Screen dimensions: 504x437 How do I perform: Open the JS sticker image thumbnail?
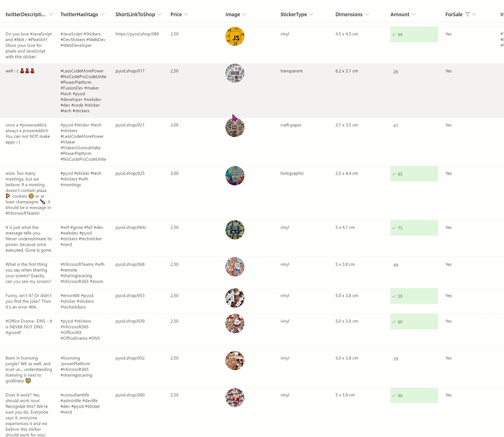click(x=235, y=36)
